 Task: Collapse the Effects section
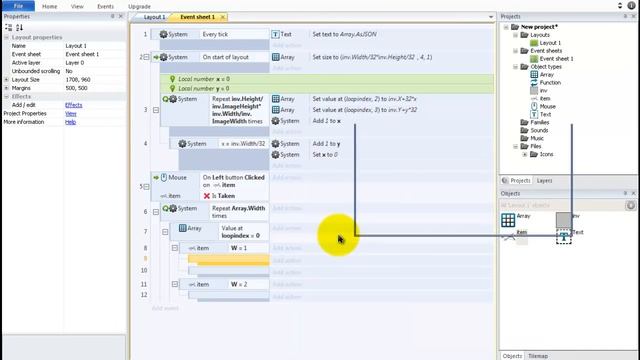point(7,97)
